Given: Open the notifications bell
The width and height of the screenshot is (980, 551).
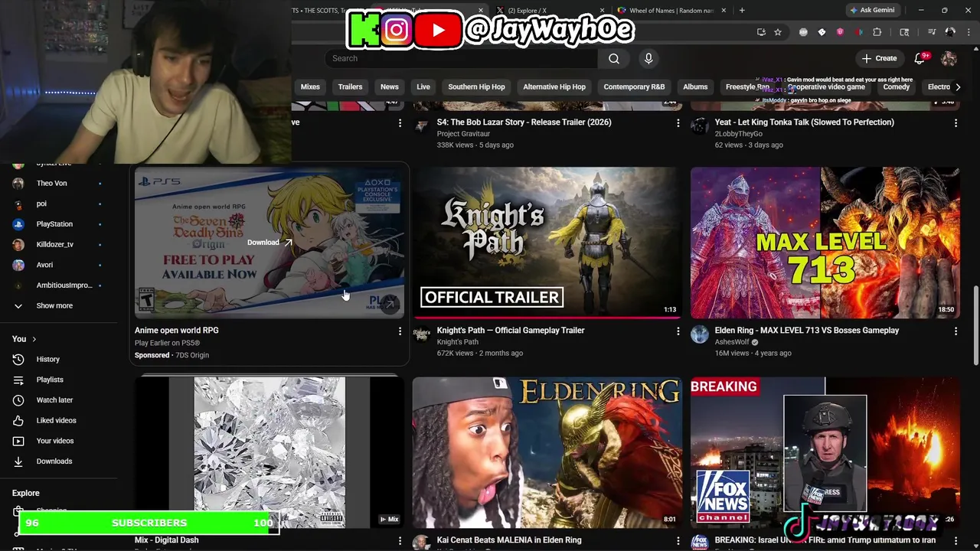Looking at the screenshot, I should coord(920,58).
